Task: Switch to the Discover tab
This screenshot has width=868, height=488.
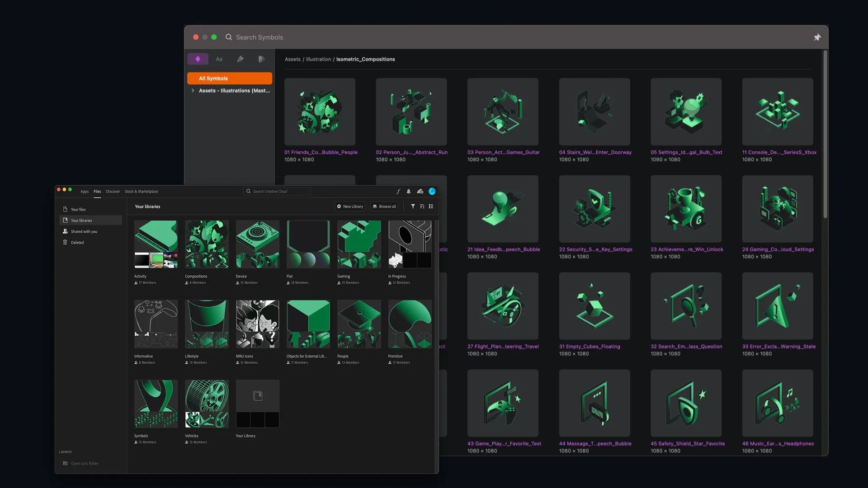Action: 113,192
